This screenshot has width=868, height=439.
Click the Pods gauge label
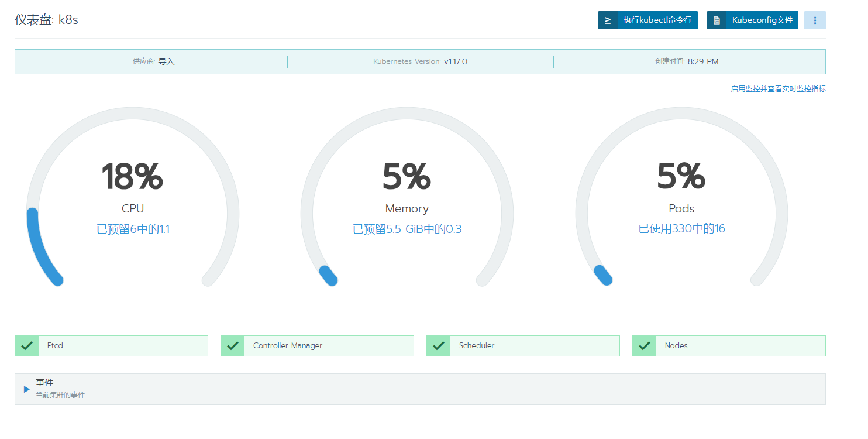681,208
